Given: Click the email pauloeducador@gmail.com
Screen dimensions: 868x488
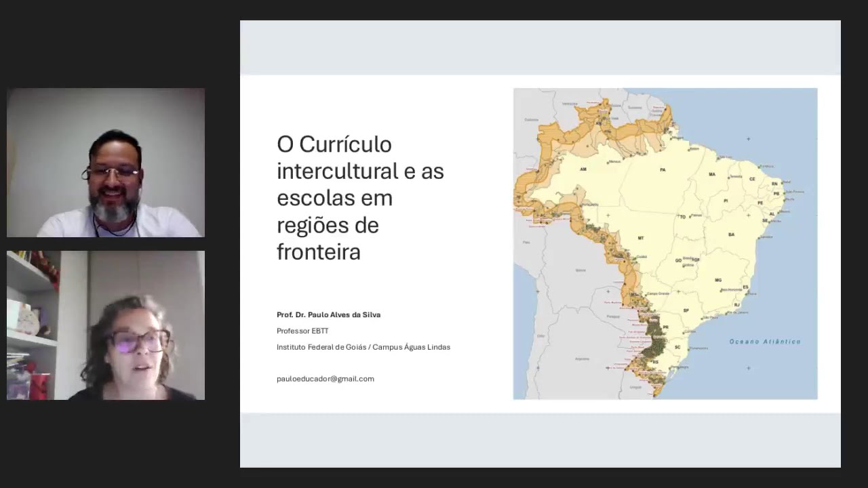Looking at the screenshot, I should tap(325, 379).
